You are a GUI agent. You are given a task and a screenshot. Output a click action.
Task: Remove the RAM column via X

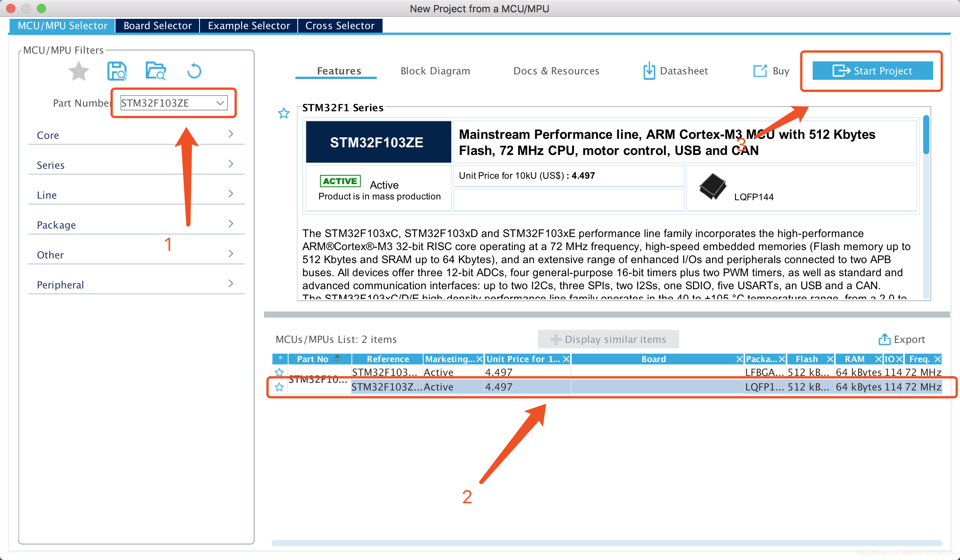pyautogui.click(x=878, y=359)
